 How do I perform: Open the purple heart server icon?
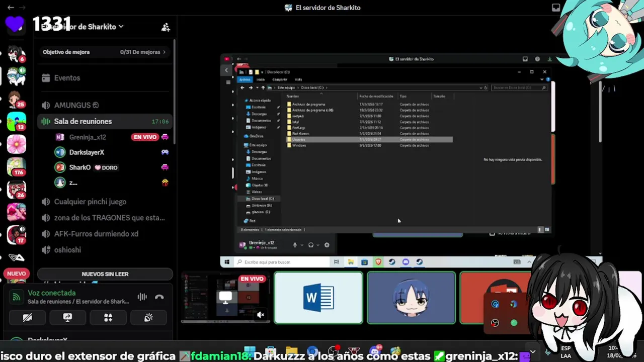coord(15,24)
